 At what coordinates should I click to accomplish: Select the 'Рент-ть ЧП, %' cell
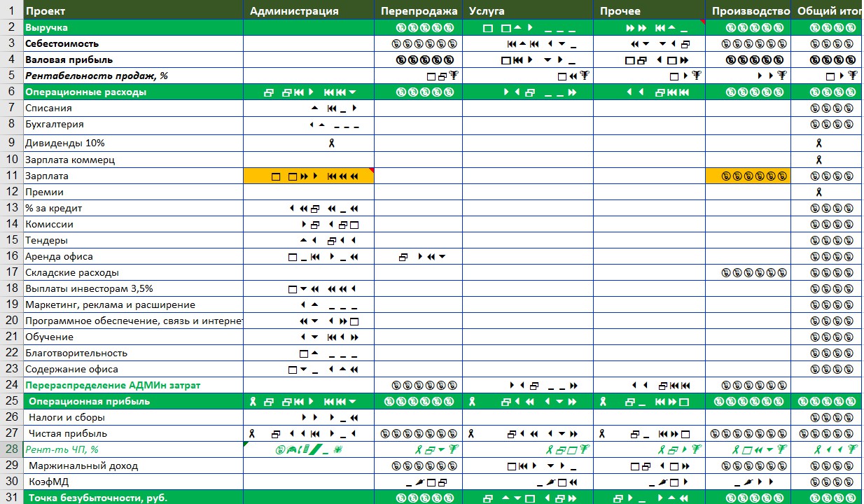pyautogui.click(x=133, y=449)
